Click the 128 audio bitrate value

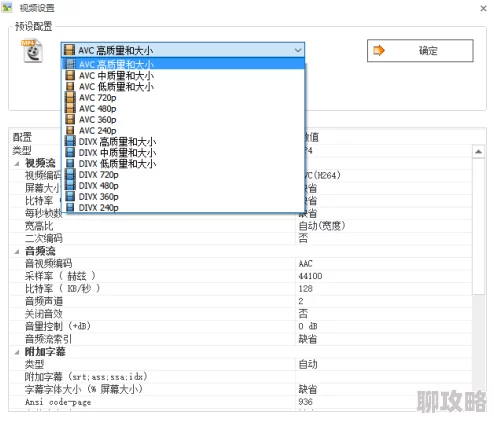[x=305, y=289]
